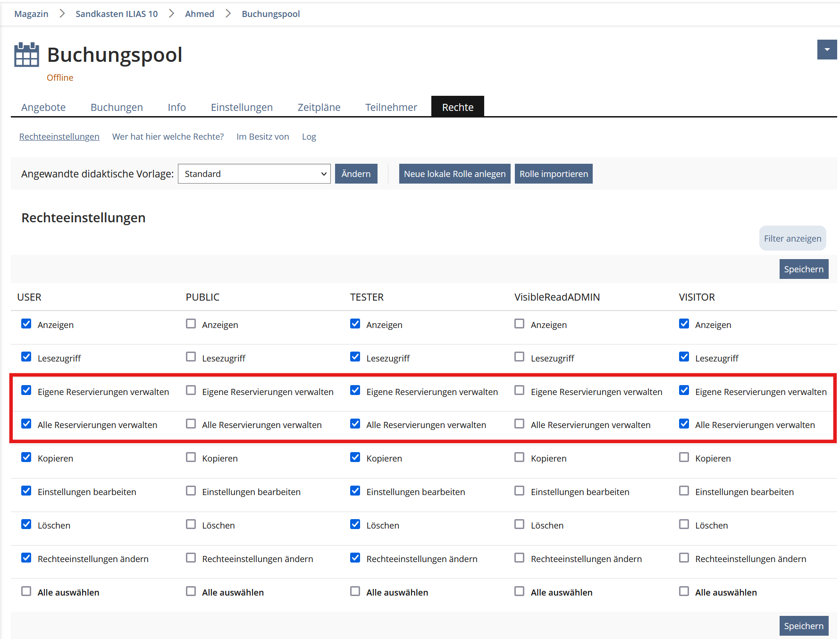The height and width of the screenshot is (639, 840).
Task: Open the Teilnehmer tab
Action: (391, 107)
